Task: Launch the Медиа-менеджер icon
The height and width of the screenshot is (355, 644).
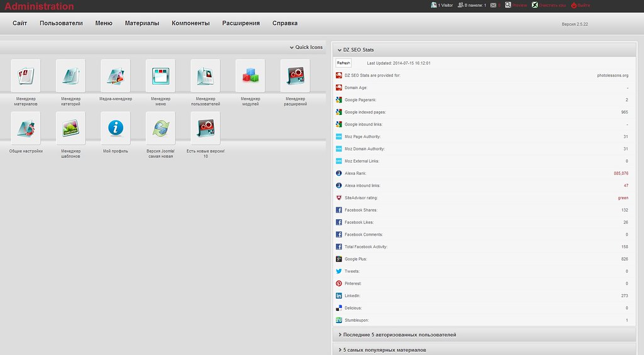Action: tap(116, 76)
